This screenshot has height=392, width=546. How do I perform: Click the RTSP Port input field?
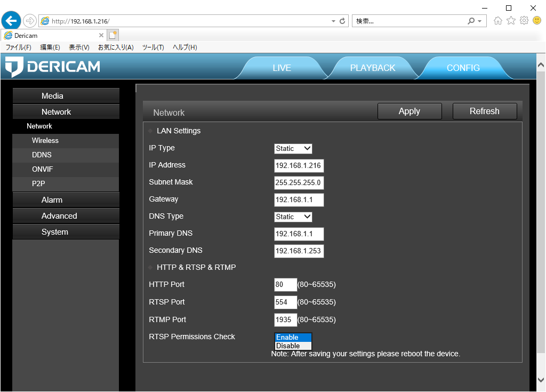pos(286,302)
